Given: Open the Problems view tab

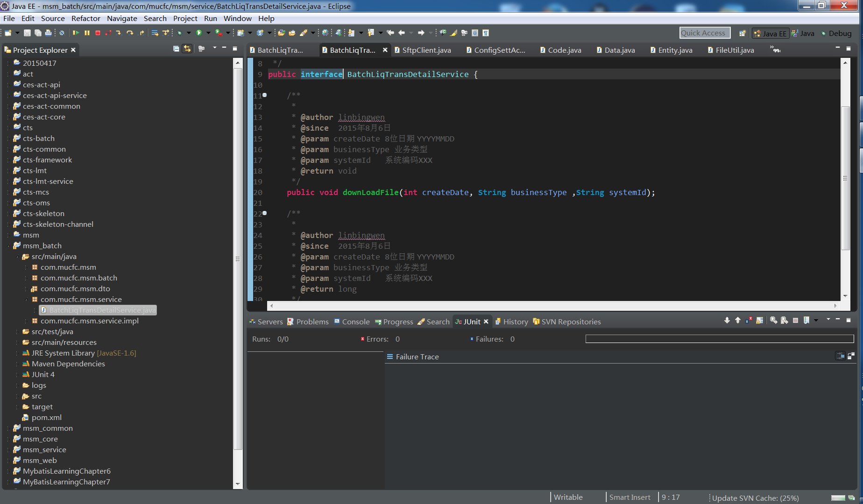Looking at the screenshot, I should (308, 322).
